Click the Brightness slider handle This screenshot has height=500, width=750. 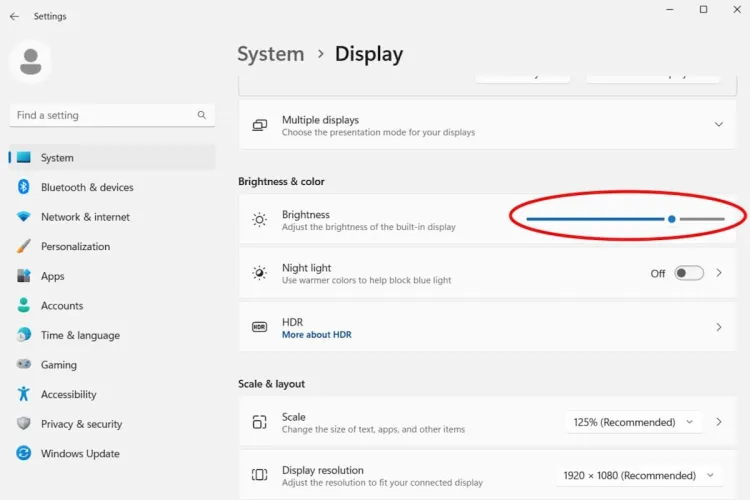672,219
